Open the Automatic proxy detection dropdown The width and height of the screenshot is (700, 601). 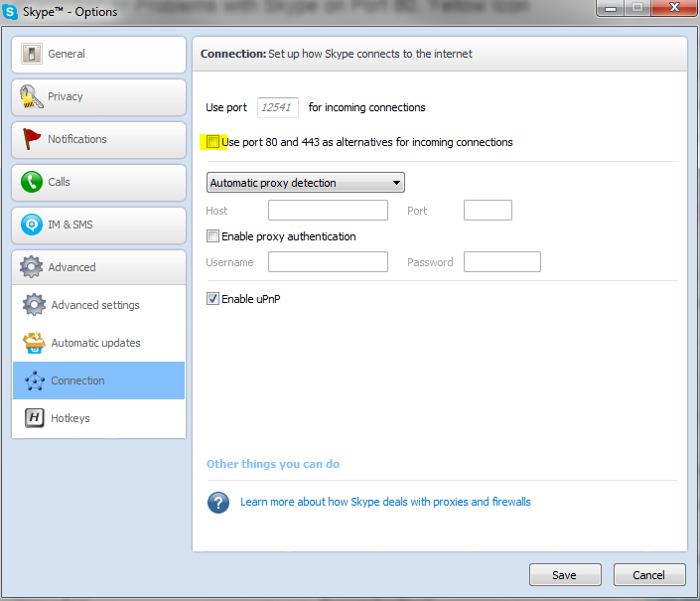[x=305, y=183]
